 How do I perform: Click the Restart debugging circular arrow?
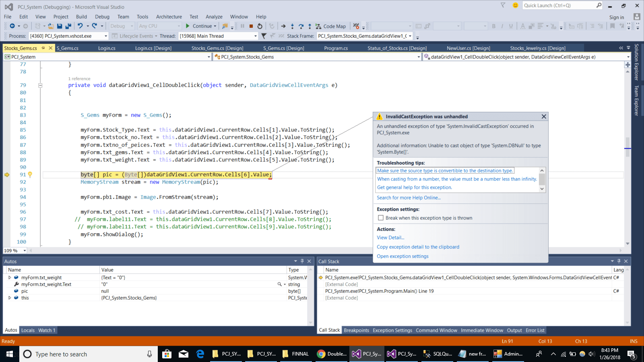[x=260, y=26]
